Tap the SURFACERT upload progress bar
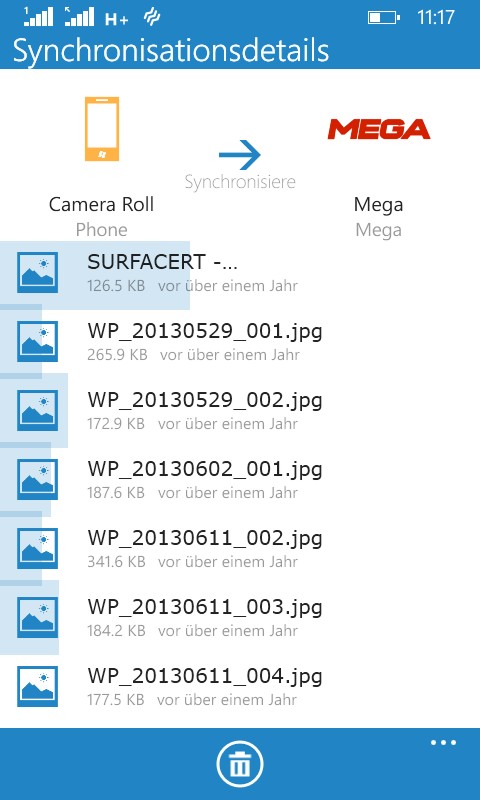 tap(95, 276)
